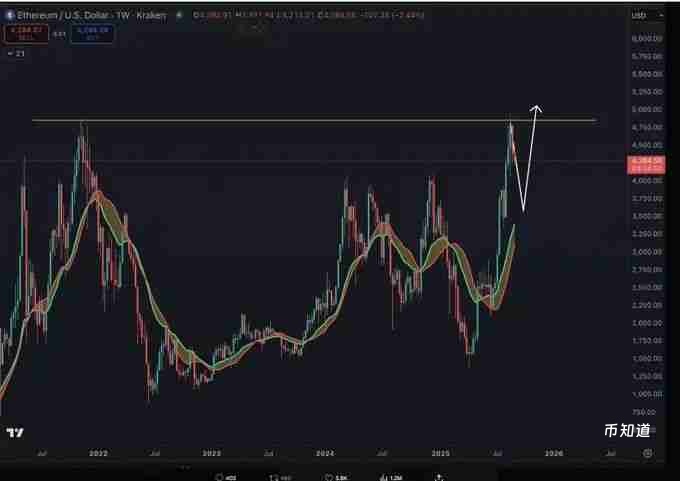Click the TradingView logo in chart corner
The image size is (680, 481).
(15, 432)
